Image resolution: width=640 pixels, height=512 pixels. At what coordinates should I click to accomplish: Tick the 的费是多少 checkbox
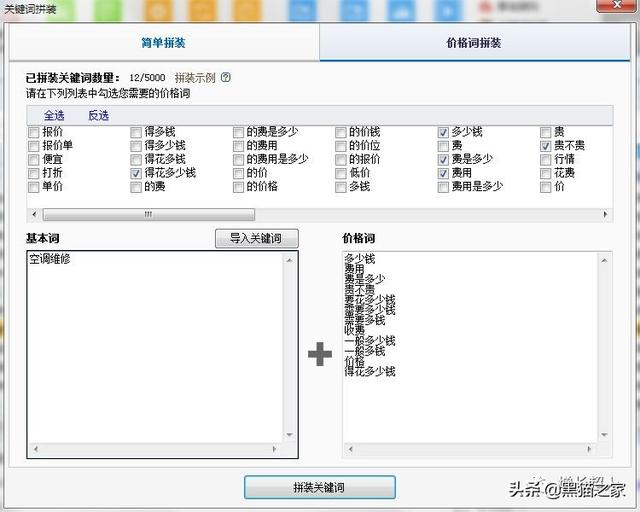[238, 132]
